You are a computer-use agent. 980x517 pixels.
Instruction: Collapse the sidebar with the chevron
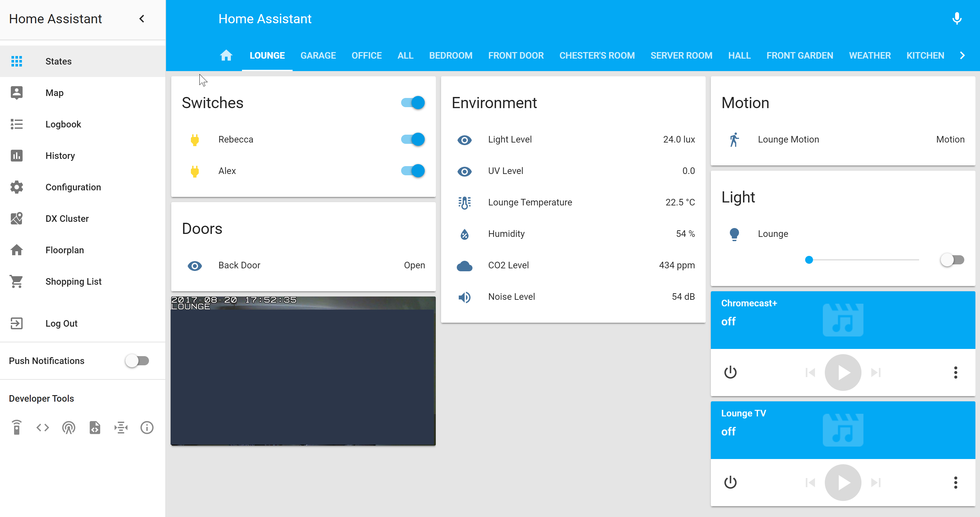pos(142,19)
